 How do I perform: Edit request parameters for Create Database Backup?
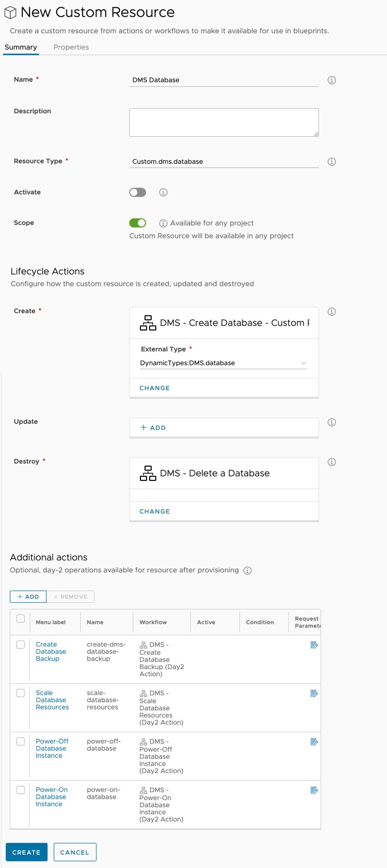(x=314, y=645)
